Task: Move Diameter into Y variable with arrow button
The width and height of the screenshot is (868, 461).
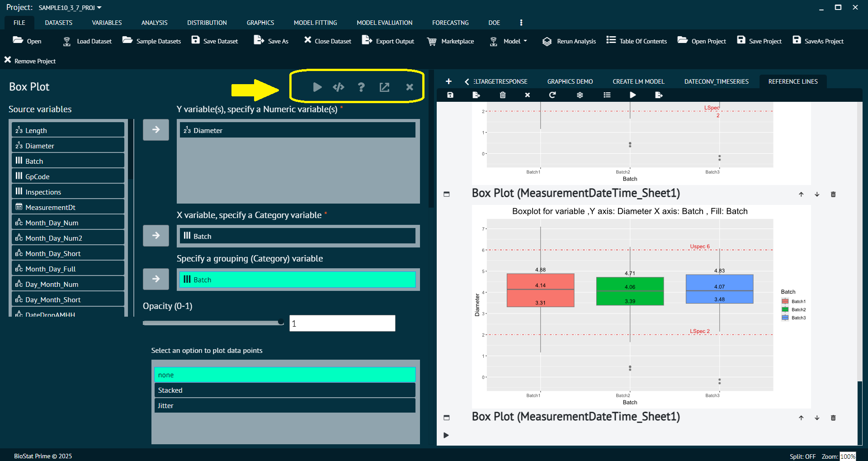Action: point(156,130)
